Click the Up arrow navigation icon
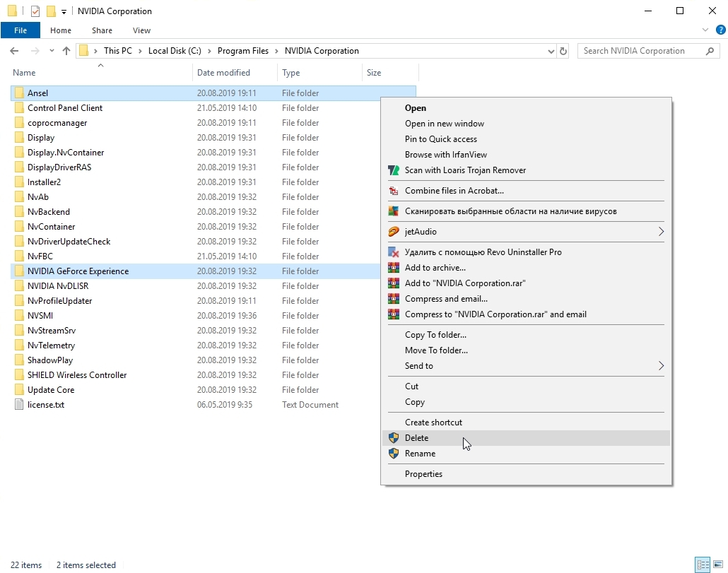 pyautogui.click(x=66, y=51)
